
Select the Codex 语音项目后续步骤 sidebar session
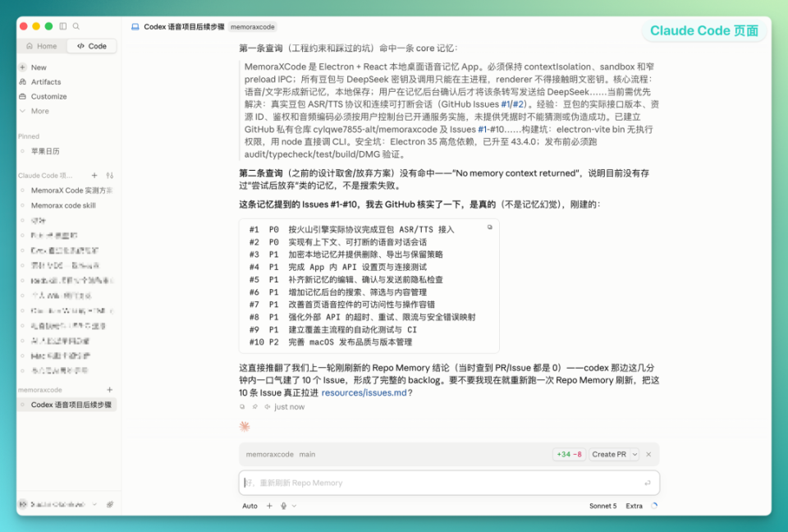66,405
